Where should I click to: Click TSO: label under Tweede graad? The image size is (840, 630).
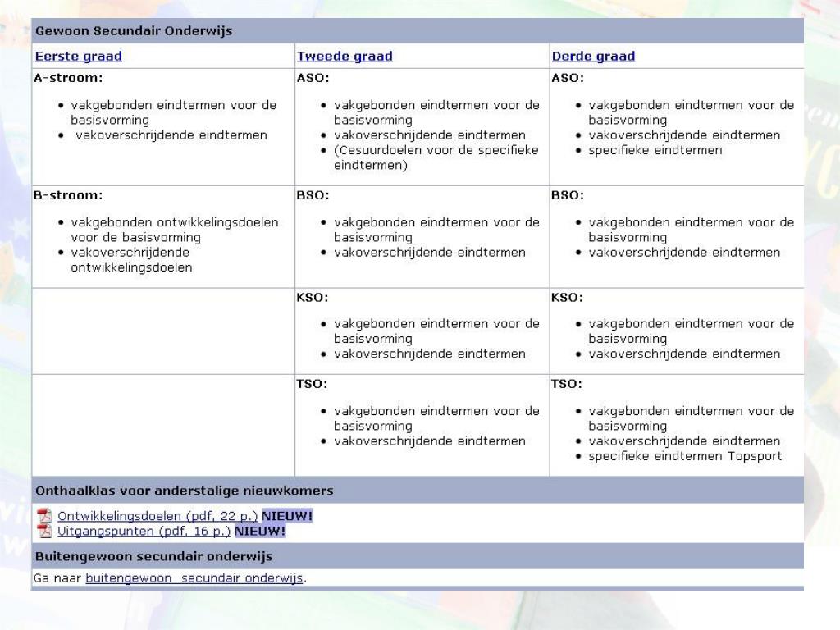click(x=313, y=384)
